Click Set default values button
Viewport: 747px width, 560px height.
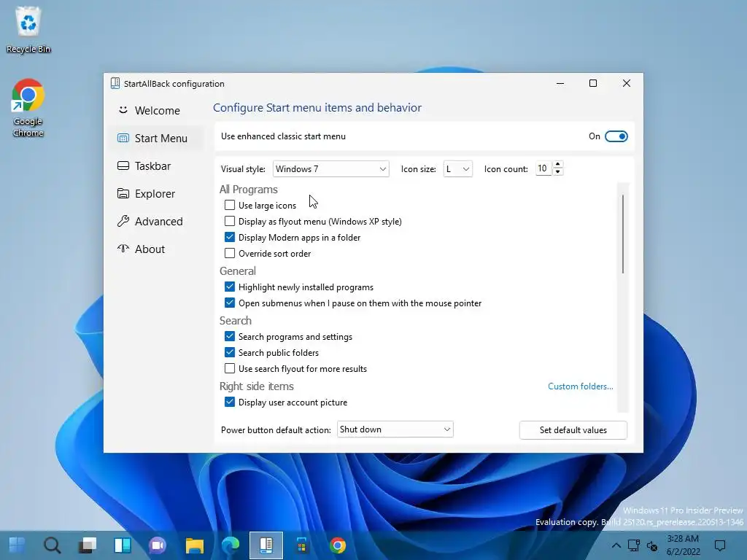pos(573,430)
